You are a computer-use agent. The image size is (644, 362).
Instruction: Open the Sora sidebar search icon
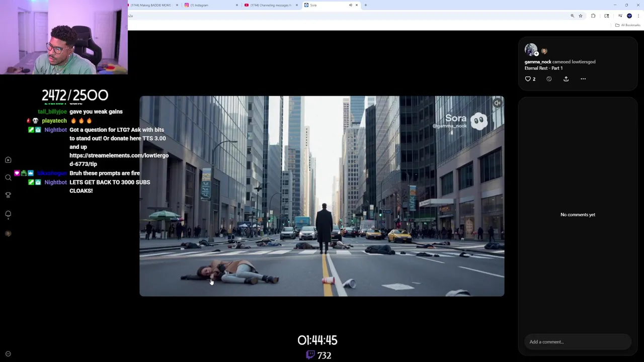pos(8,177)
